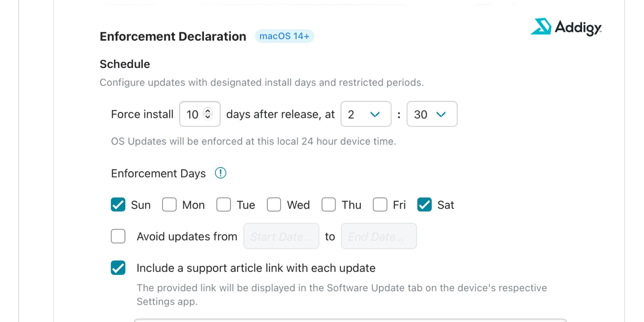Screen dimensions: 644x322
Task: Check the Wed enforcement day
Action: [274, 204]
